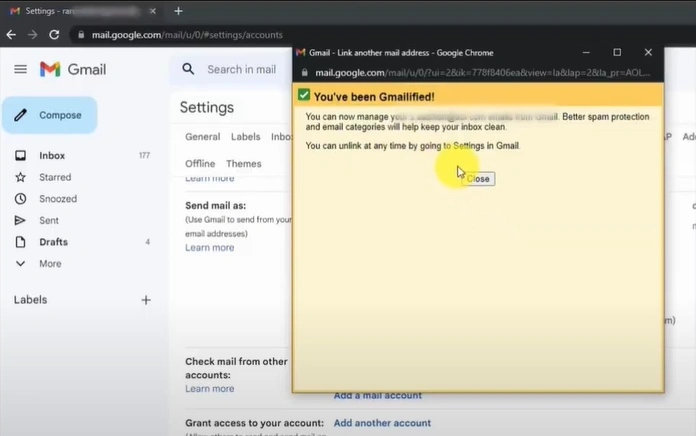Screen dimensions: 696x436
Task: Click the clock icon beside Snoozed
Action: click(x=20, y=198)
